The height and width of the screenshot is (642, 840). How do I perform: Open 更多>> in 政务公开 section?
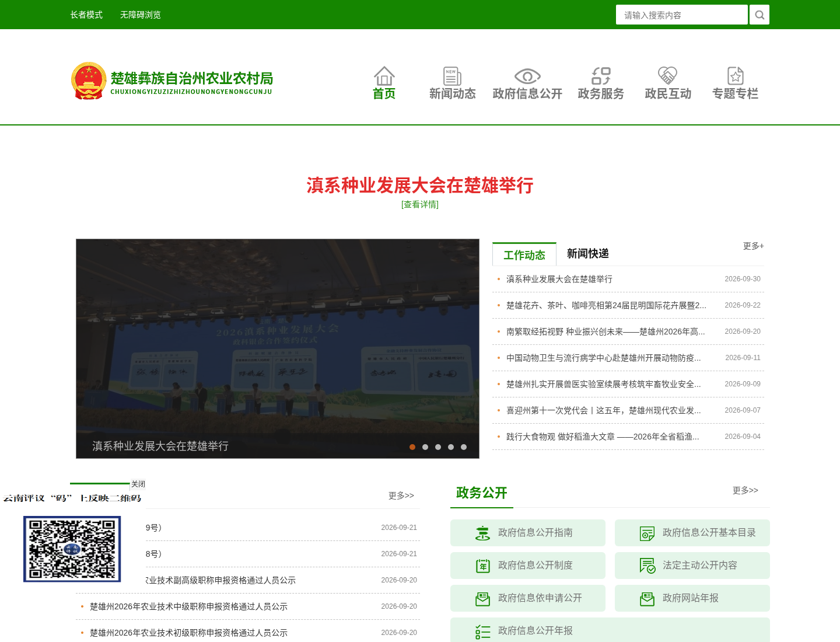coord(745,490)
